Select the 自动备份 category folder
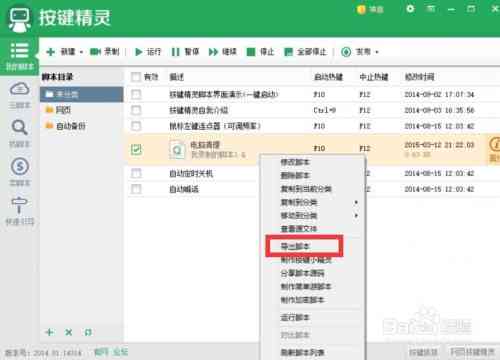This screenshot has height=360, width=500. coord(66,126)
